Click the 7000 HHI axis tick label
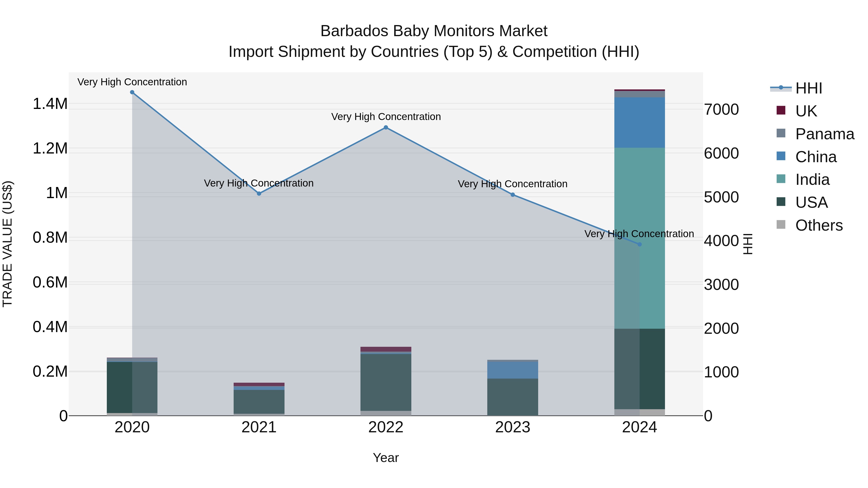Image resolution: width=868 pixels, height=488 pixels. 722,110
